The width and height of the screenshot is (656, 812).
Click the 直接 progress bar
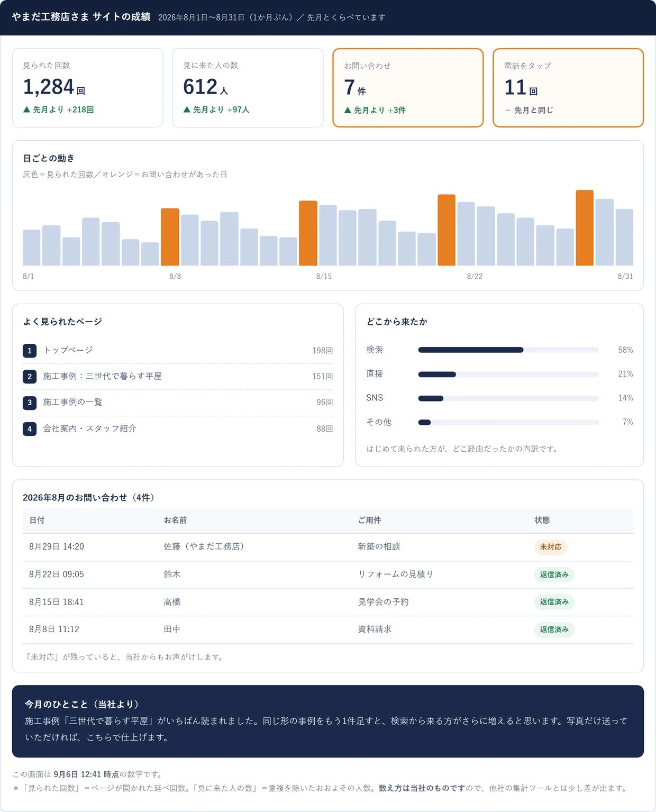pos(508,374)
